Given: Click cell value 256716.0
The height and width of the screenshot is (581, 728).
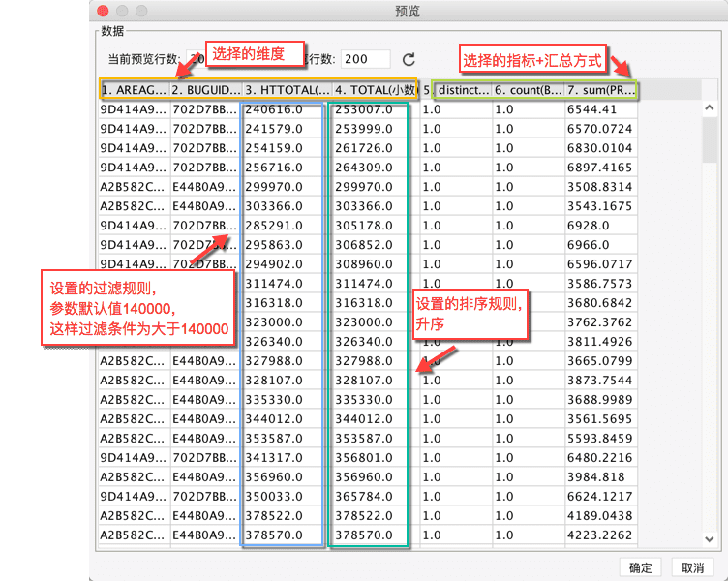Looking at the screenshot, I should 274,168.
